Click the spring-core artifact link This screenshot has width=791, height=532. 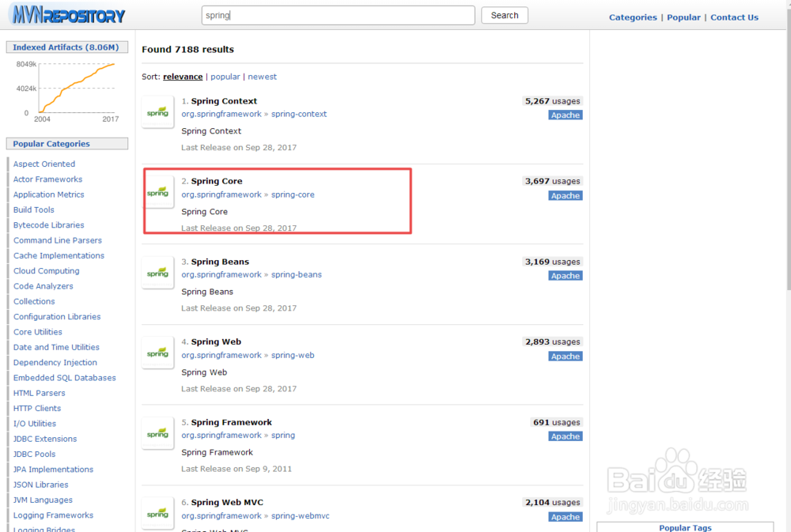293,194
